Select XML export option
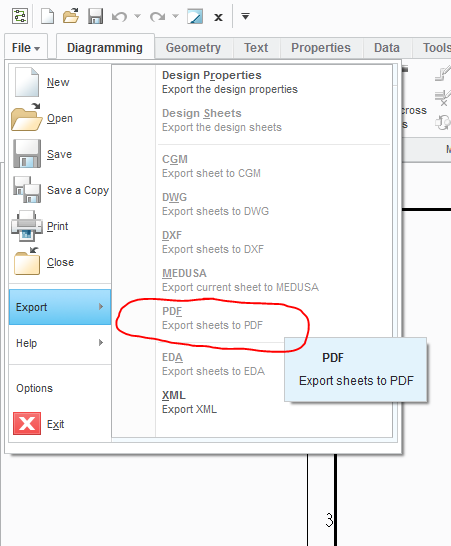This screenshot has height=546, width=451. point(274,402)
